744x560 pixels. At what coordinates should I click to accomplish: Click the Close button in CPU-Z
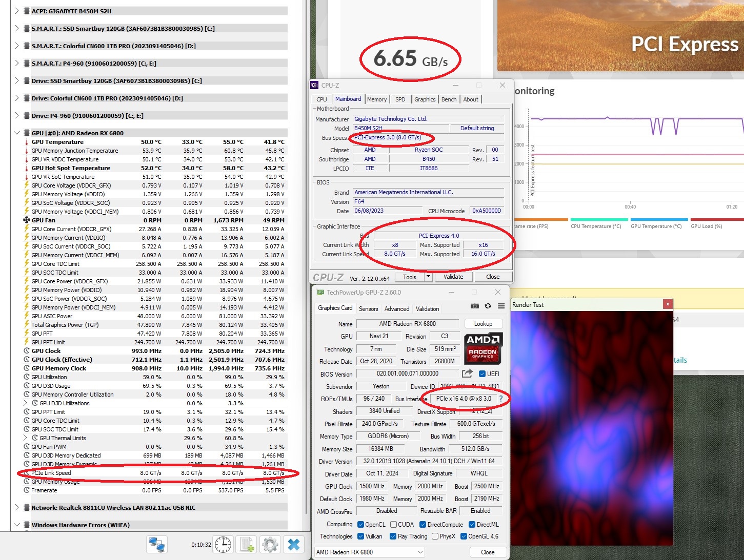pos(493,277)
